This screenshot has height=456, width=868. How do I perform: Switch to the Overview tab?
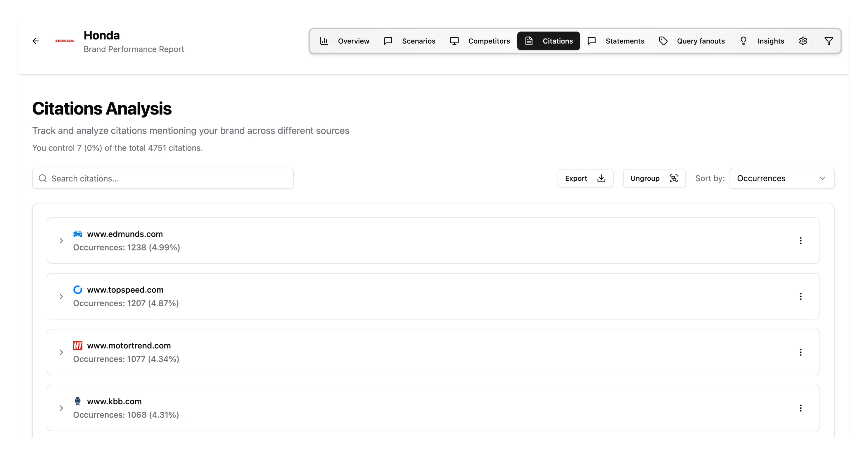(x=345, y=41)
